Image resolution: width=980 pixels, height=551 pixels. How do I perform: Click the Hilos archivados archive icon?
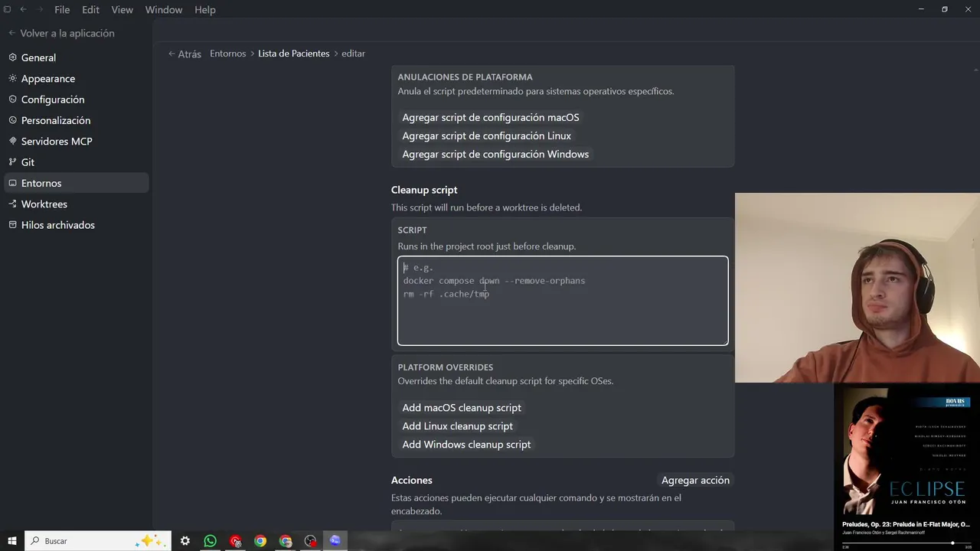coord(12,225)
